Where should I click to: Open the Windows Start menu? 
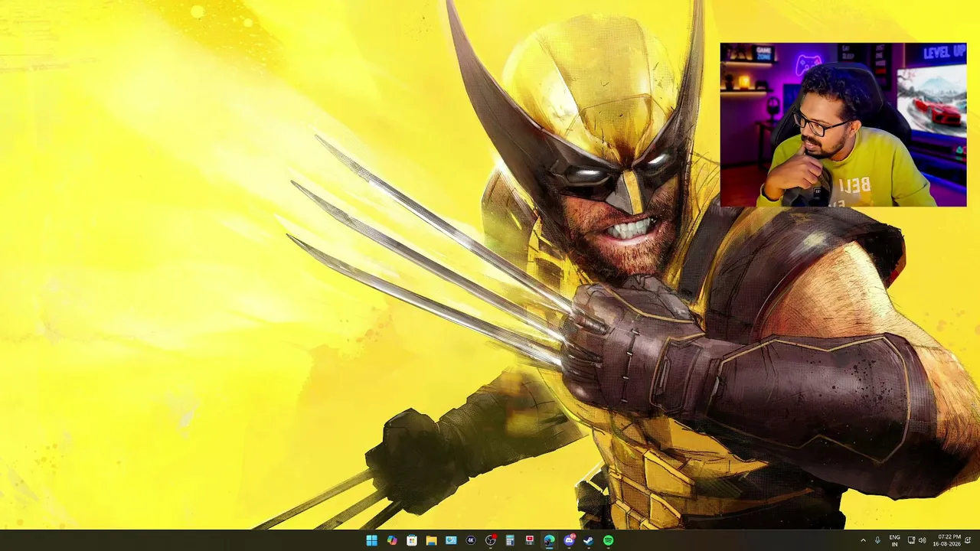(372, 540)
